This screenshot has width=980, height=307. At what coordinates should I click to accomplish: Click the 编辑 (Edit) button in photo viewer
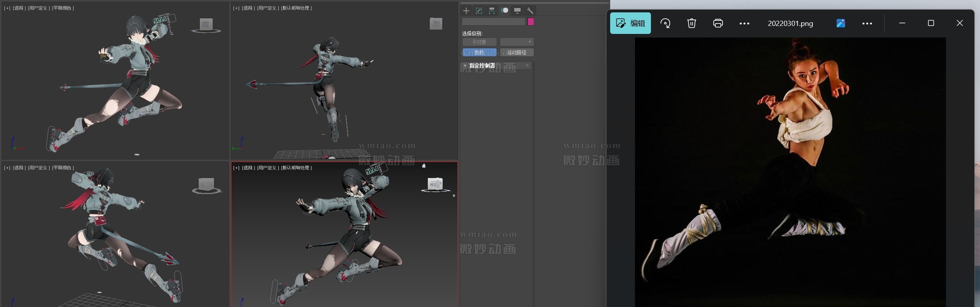click(x=631, y=23)
